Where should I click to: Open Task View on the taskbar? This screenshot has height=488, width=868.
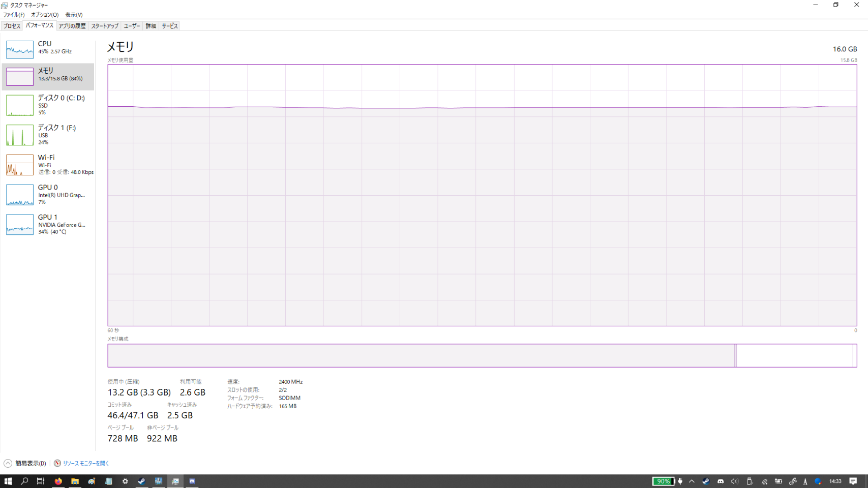pos(41,481)
